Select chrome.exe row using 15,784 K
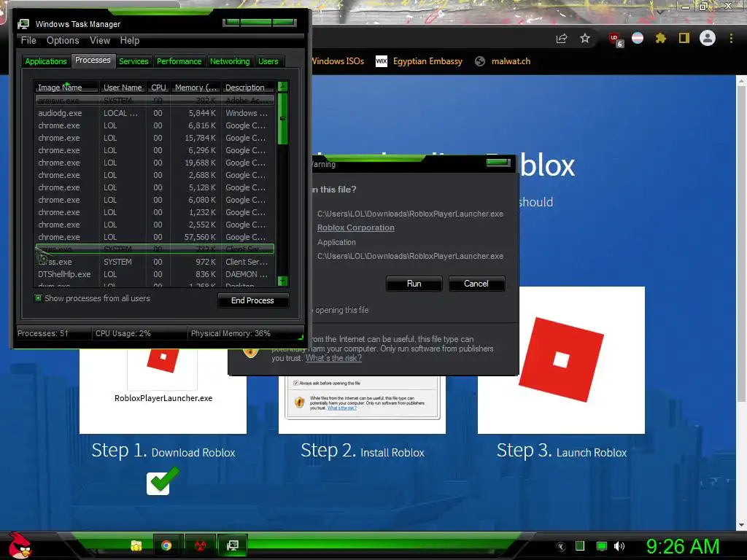The width and height of the screenshot is (747, 560). pyautogui.click(x=155, y=138)
